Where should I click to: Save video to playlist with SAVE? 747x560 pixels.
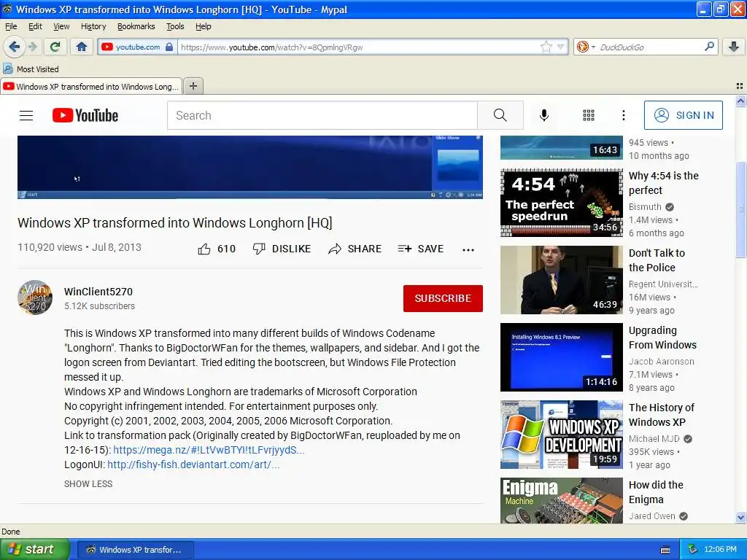421,249
